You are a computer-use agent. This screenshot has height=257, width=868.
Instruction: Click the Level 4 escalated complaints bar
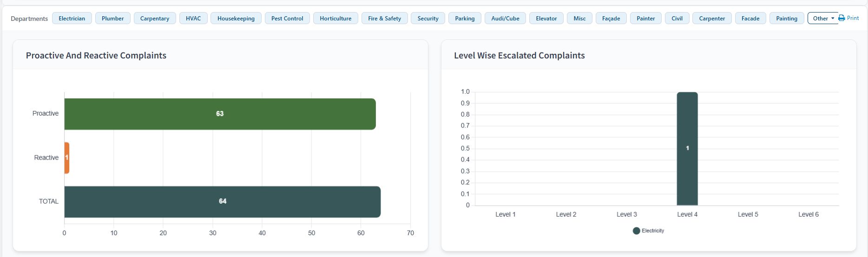tap(687, 148)
